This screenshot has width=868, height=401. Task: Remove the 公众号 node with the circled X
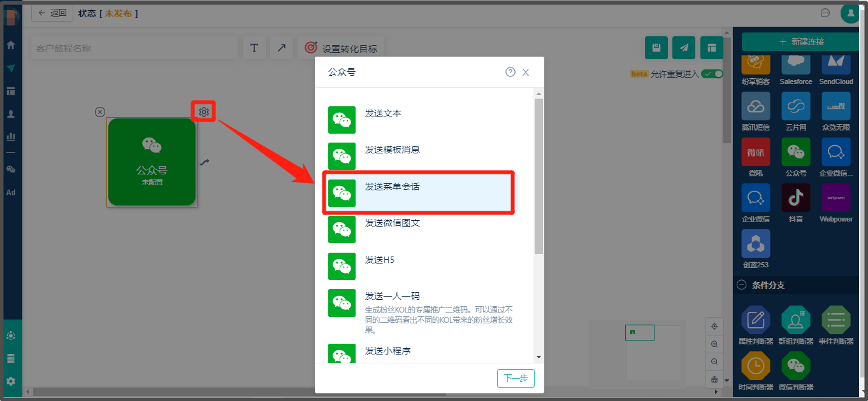click(100, 112)
